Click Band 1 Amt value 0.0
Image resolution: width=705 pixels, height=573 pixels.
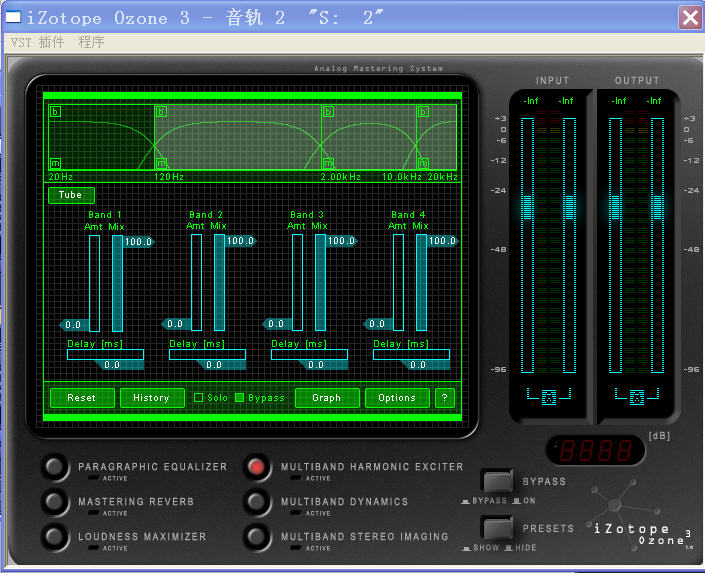[73, 325]
